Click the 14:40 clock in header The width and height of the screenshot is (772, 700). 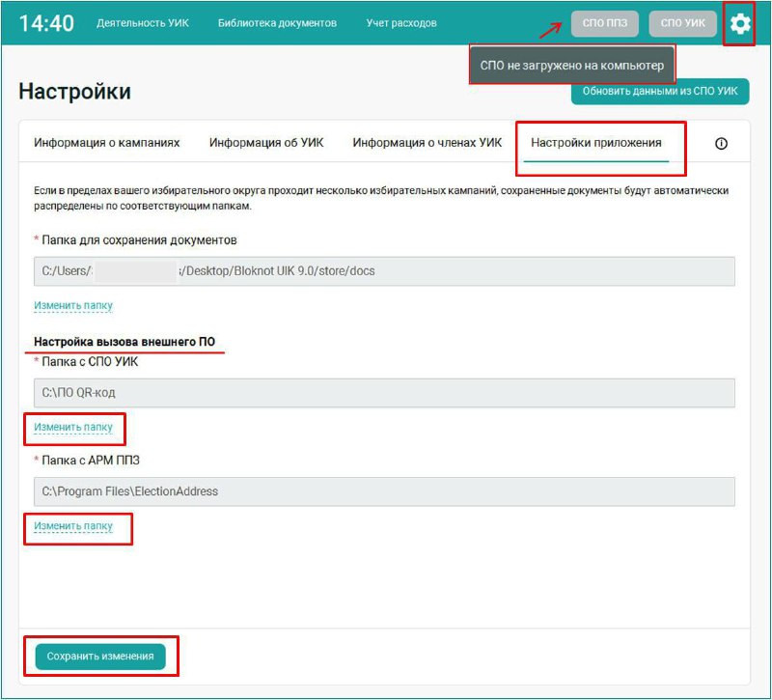coord(46,23)
